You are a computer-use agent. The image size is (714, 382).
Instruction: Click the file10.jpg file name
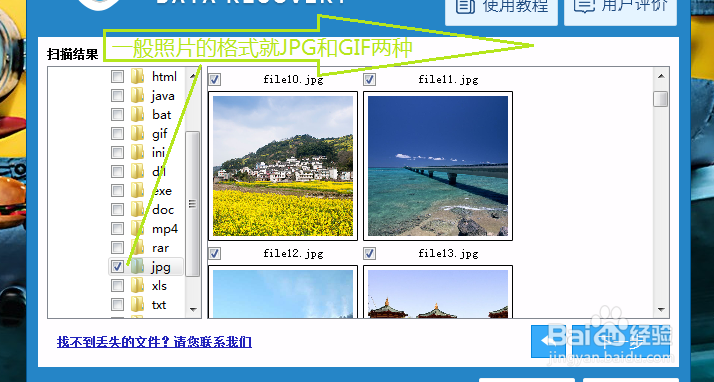293,80
